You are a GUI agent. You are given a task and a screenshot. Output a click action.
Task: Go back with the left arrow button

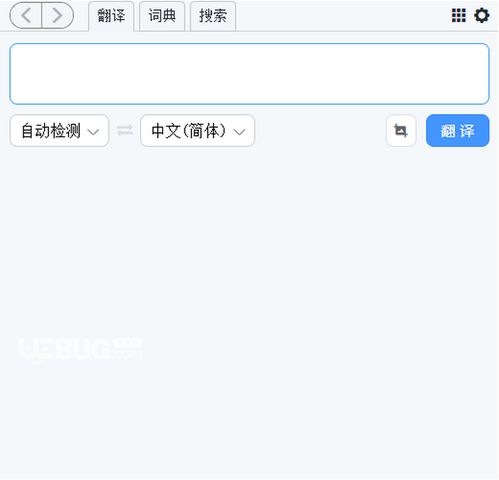coord(26,15)
